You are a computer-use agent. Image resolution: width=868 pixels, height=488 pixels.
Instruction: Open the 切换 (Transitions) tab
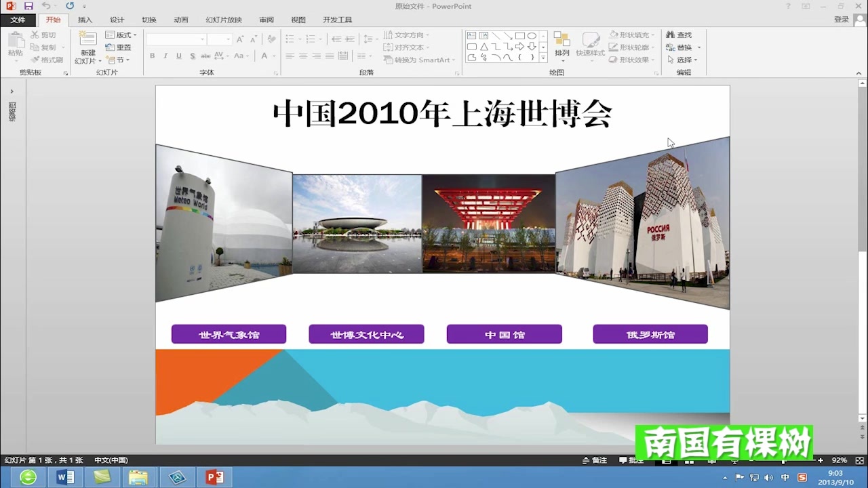149,20
